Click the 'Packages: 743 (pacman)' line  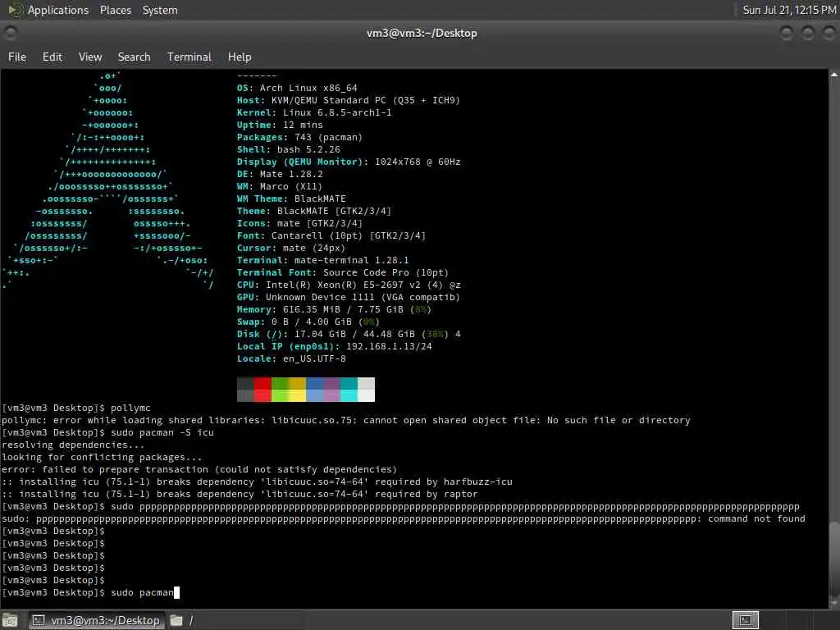(x=299, y=137)
